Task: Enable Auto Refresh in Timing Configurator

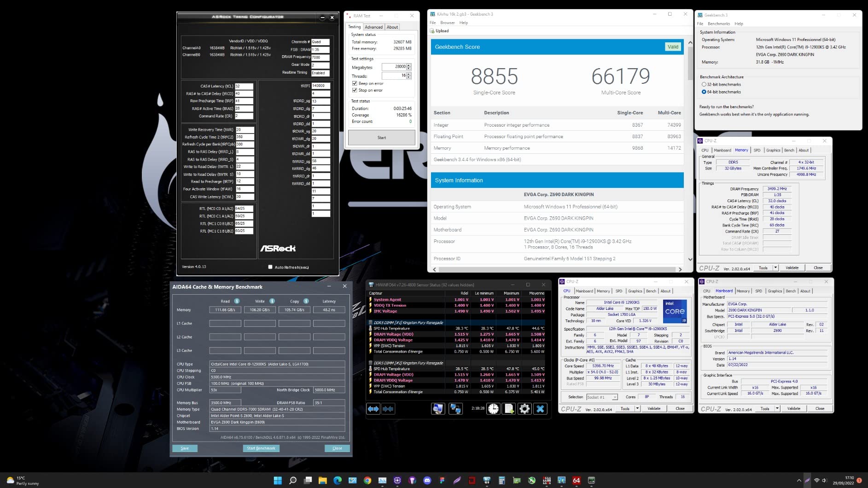Action: [x=270, y=267]
